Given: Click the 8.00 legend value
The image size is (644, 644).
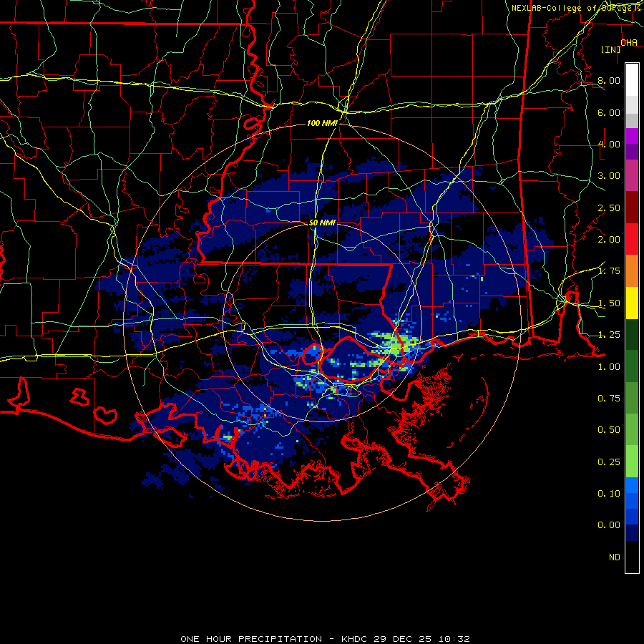Looking at the screenshot, I should [609, 80].
